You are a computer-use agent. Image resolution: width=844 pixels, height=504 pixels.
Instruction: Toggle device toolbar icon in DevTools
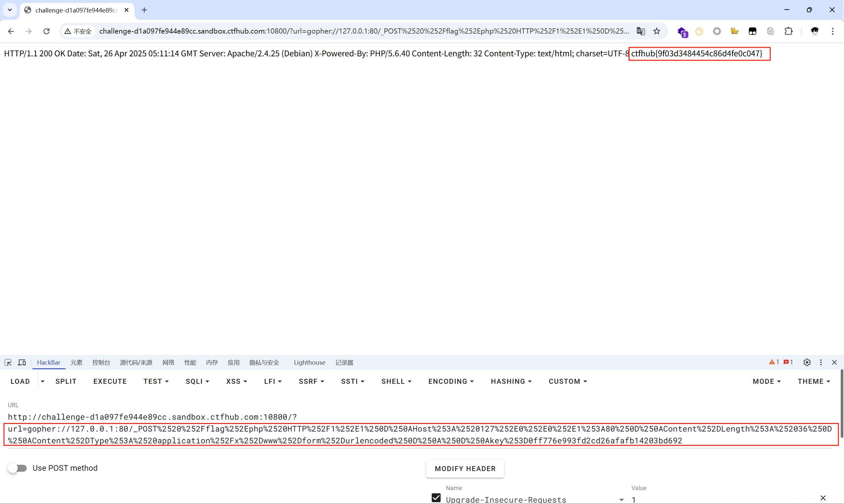tap(22, 362)
